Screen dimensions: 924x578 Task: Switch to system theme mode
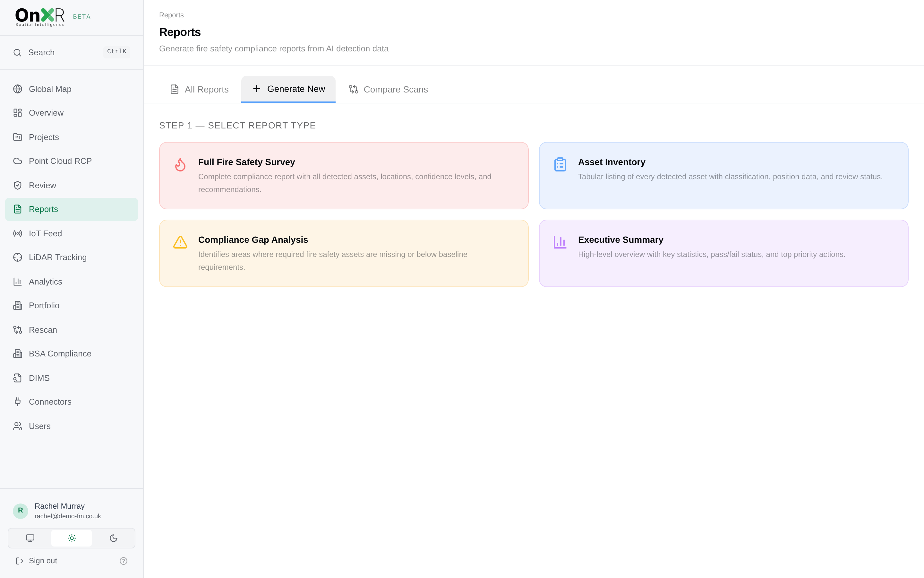[x=30, y=538]
